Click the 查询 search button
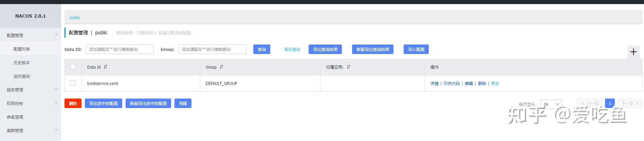The image size is (644, 141). pos(262,49)
